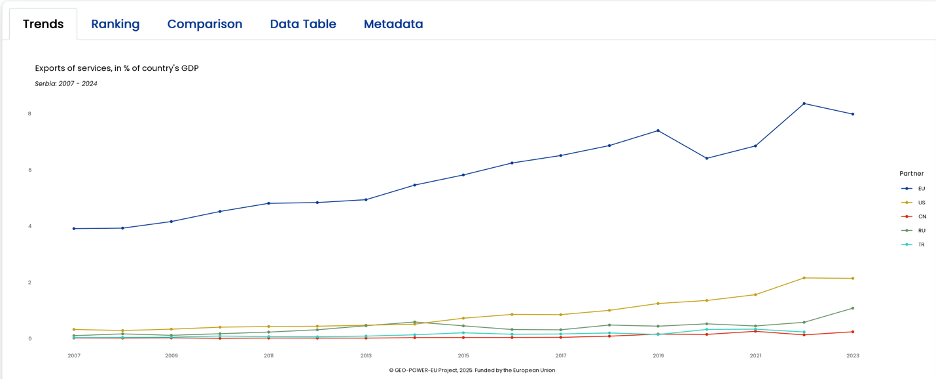The image size is (936, 380).
Task: Toggle the EU partner legend entry
Action: point(913,189)
